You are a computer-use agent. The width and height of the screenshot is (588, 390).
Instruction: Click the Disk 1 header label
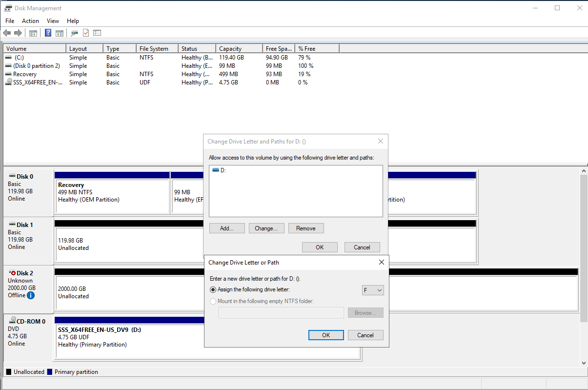pyautogui.click(x=25, y=225)
